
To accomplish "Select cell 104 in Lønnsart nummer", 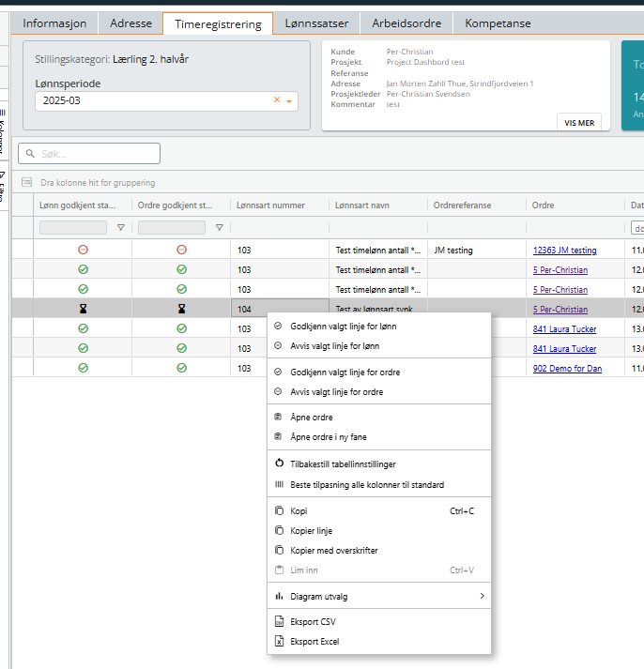I will 280,309.
